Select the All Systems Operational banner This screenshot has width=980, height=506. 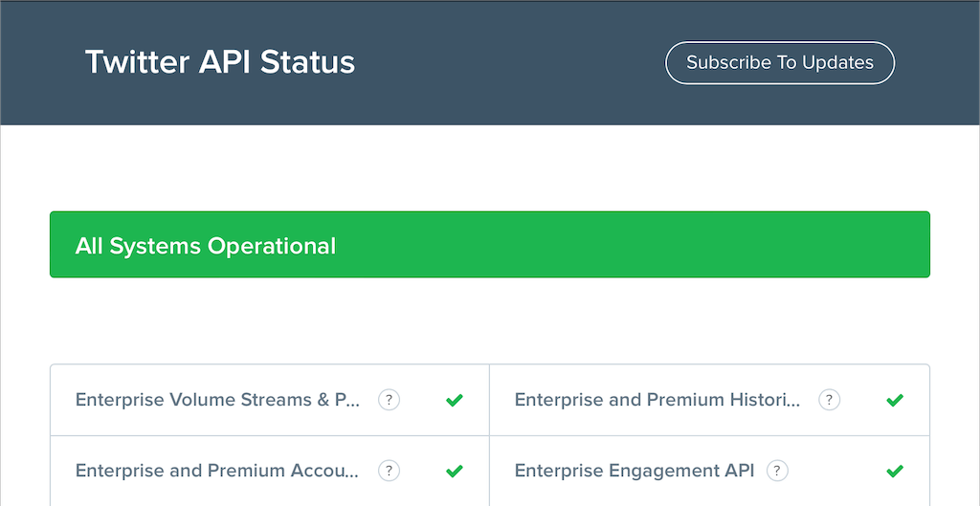click(x=206, y=246)
